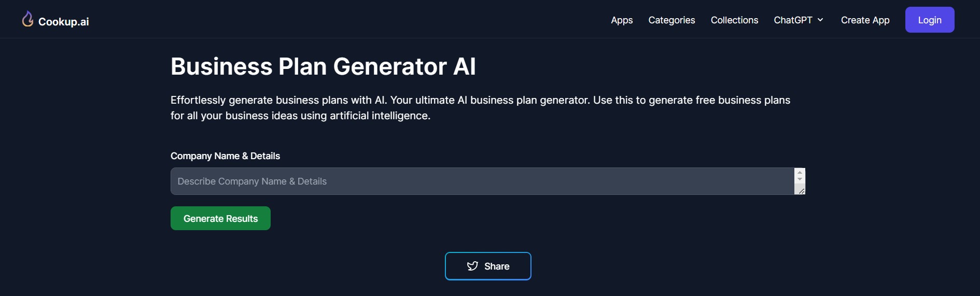This screenshot has height=296, width=980.
Task: Click the description paragraph about free business plans
Action: pyautogui.click(x=480, y=108)
